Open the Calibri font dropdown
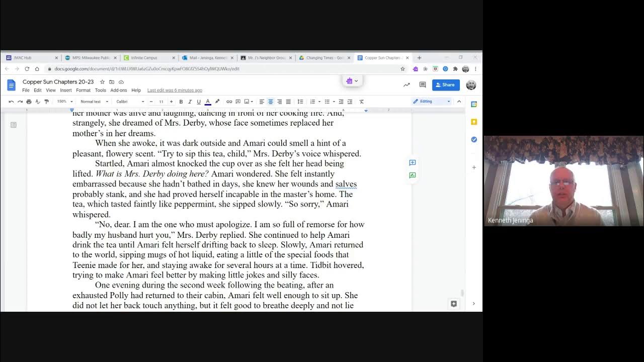Image resolution: width=644 pixels, height=362 pixels. click(x=129, y=102)
